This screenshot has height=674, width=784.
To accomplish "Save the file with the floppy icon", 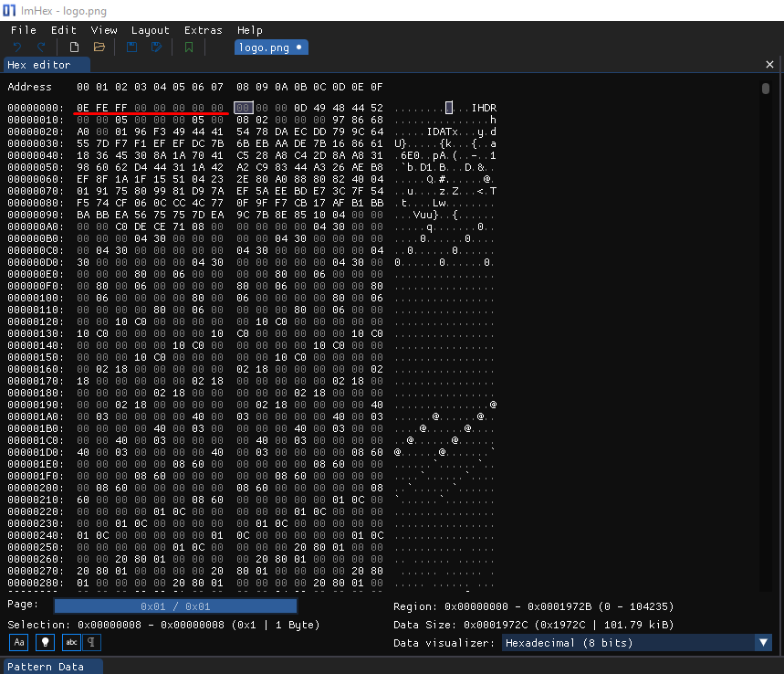I will pos(132,47).
